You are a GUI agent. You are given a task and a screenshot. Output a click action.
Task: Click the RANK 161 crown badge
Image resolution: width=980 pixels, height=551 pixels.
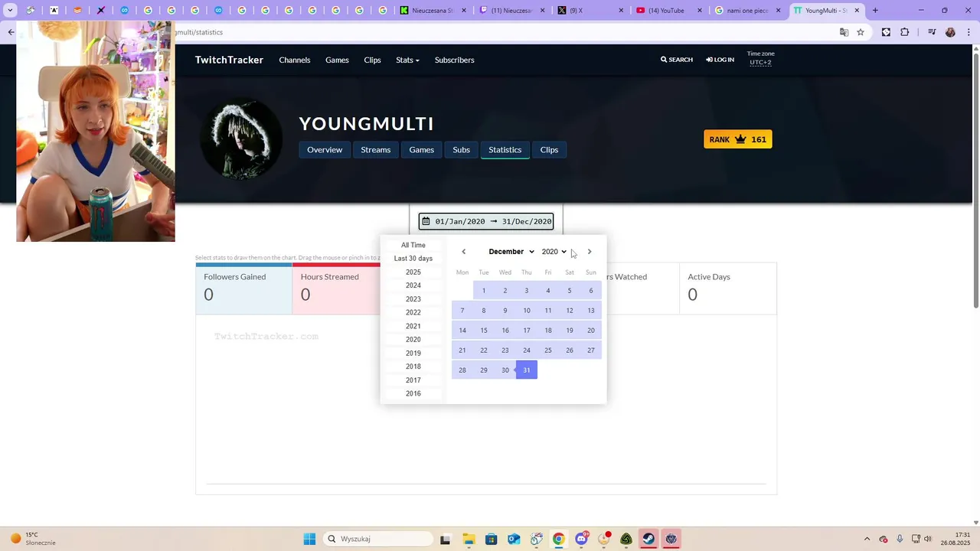(738, 139)
